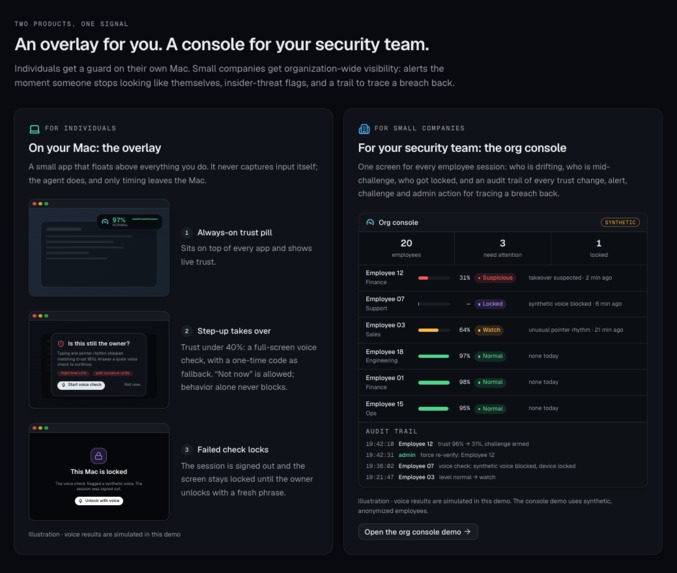Click Employee 01's Normal badge
Image resolution: width=677 pixels, height=573 pixels.
pyautogui.click(x=490, y=382)
